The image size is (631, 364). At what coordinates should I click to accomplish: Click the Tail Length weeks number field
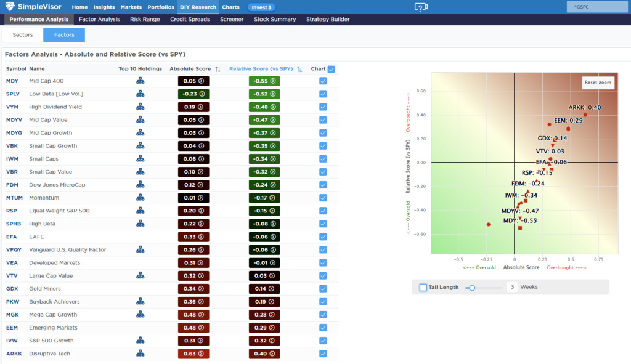(x=512, y=287)
